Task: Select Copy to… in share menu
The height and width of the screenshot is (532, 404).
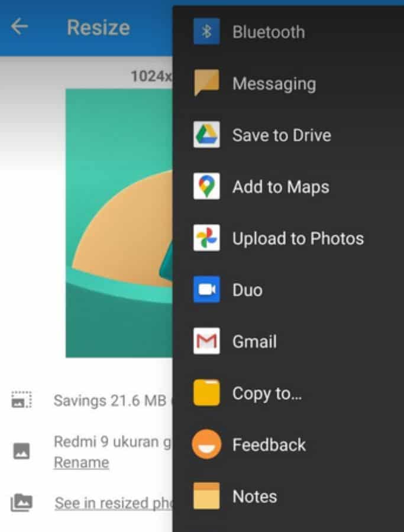Action: tap(267, 393)
